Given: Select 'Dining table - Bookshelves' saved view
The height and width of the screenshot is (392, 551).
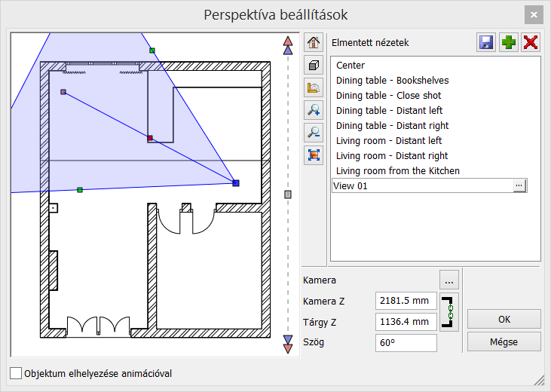Looking at the screenshot, I should [392, 81].
